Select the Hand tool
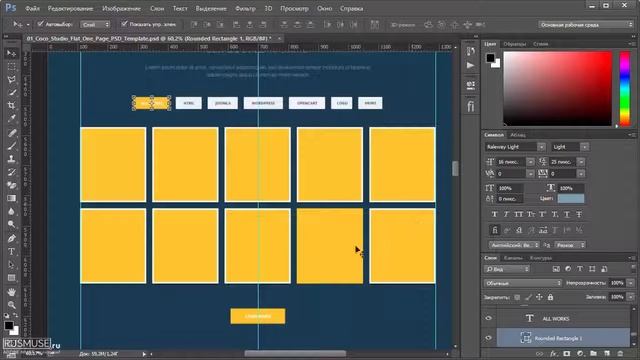This screenshot has width=640, height=360. pyautogui.click(x=11, y=292)
